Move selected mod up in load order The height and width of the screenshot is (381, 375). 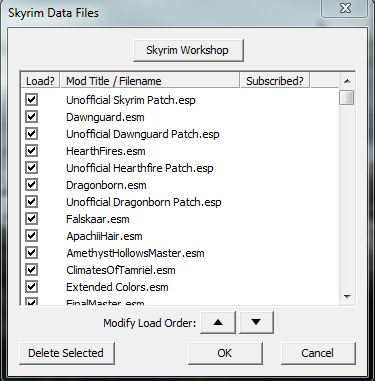point(218,322)
